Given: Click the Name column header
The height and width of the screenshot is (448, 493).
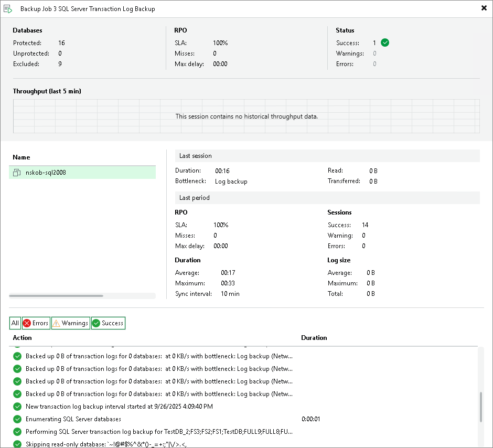Looking at the screenshot, I should [22, 157].
